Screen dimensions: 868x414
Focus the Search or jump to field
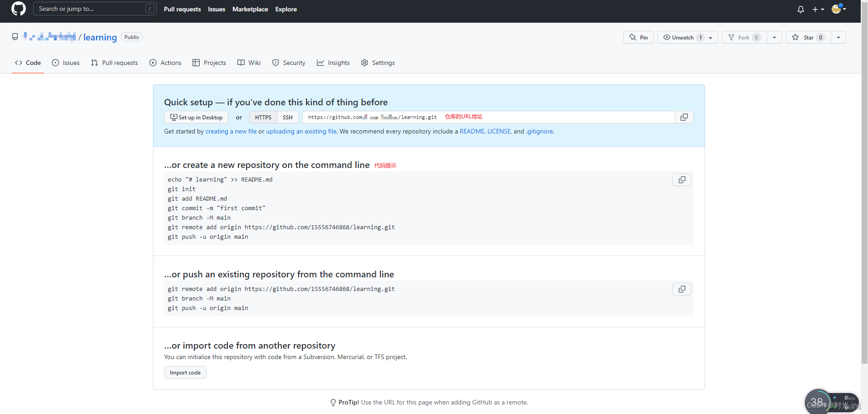point(94,9)
